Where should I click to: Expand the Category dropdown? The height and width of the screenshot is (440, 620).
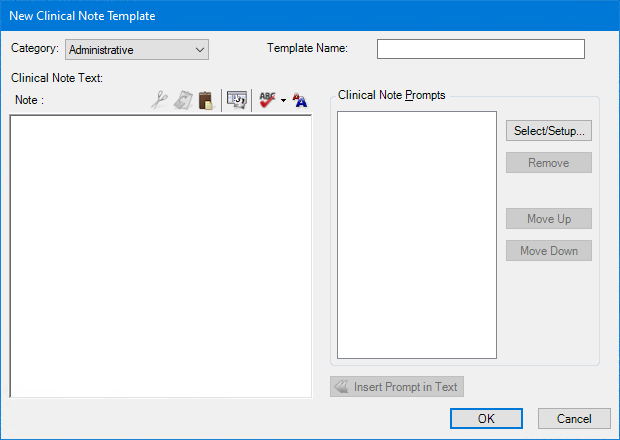pos(200,50)
